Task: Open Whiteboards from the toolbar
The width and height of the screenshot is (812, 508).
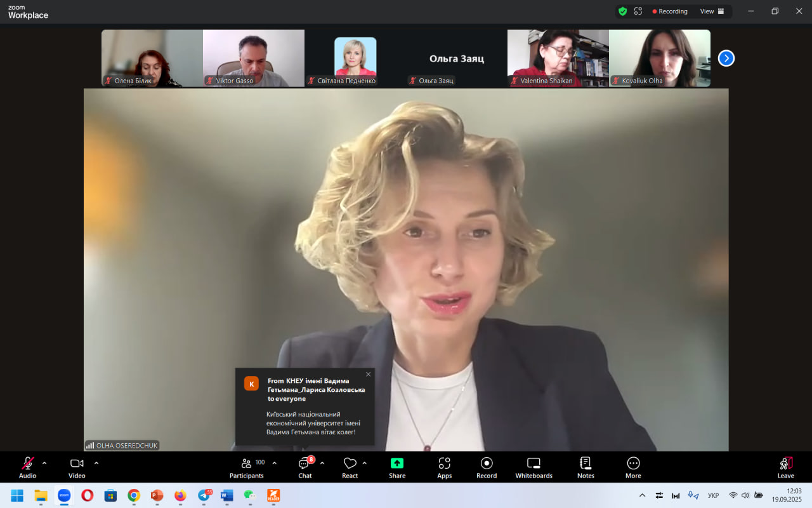Action: point(534,467)
